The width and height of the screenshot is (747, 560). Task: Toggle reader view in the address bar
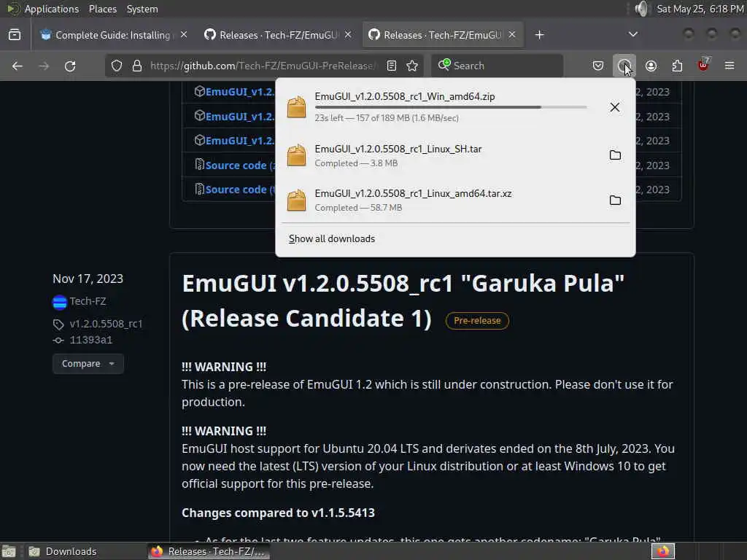tap(392, 66)
